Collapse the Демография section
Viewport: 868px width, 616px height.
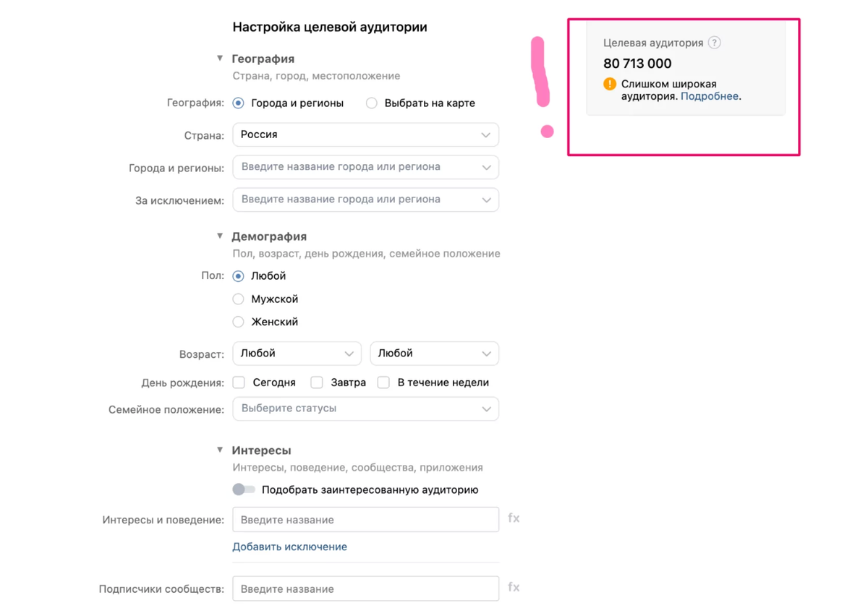(220, 236)
